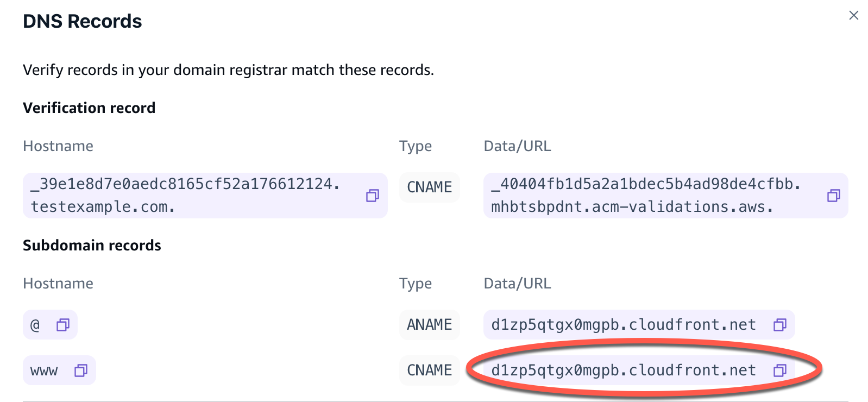The image size is (868, 402).
Task: Copy the @ subdomain hostname
Action: coord(64,324)
